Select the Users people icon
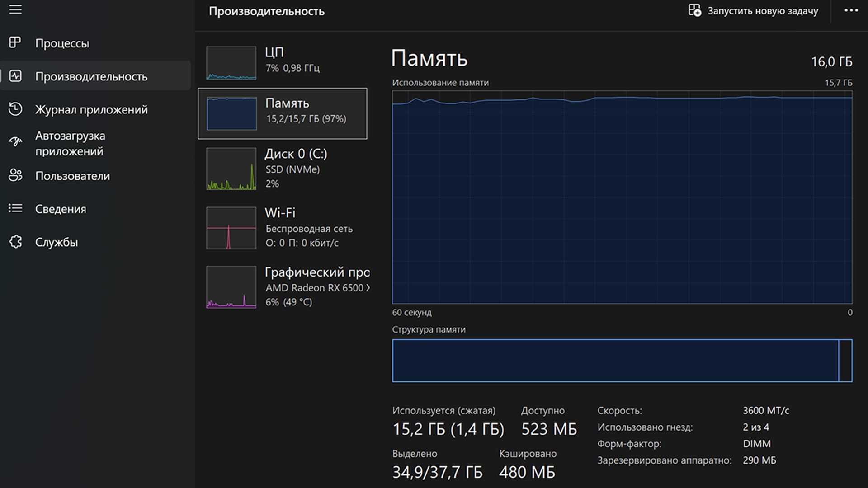Screen dimensions: 868x488 pyautogui.click(x=15, y=175)
